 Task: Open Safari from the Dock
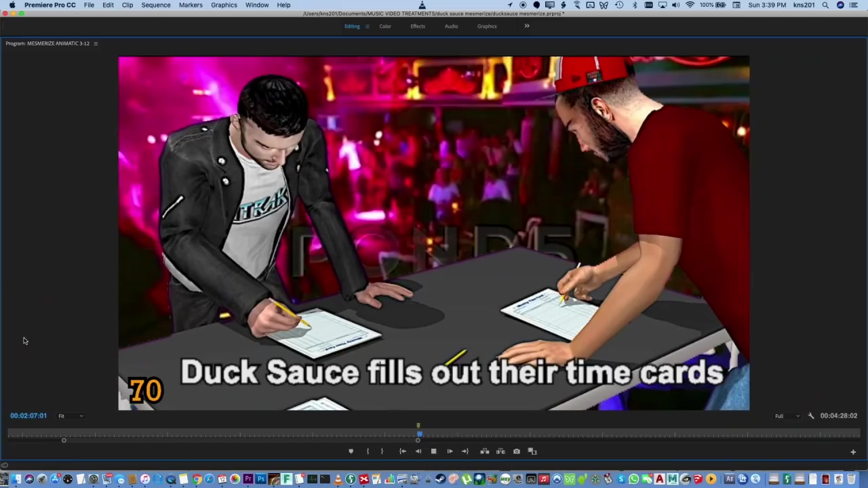click(x=209, y=479)
